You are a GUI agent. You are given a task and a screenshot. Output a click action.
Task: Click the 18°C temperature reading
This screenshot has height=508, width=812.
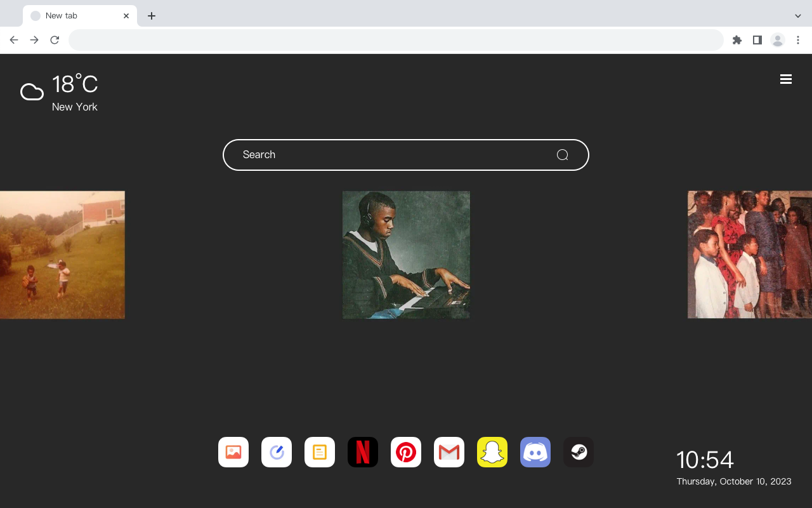[75, 84]
